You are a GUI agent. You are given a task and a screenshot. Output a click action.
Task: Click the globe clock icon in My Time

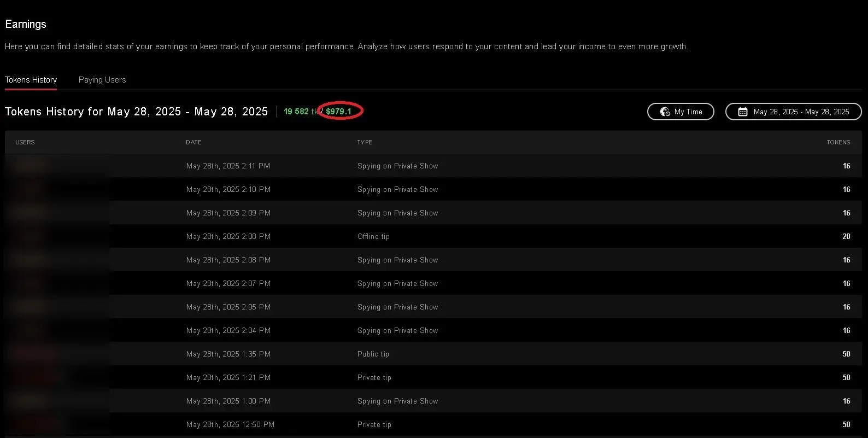665,112
